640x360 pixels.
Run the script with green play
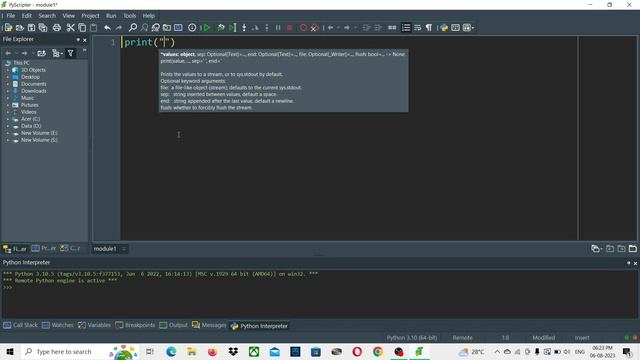point(207,28)
